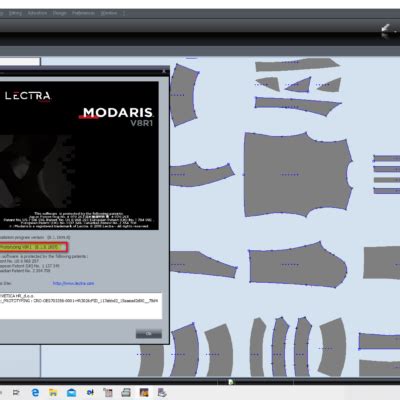
Task: Close the about dialog with the X
Action: pos(164,71)
